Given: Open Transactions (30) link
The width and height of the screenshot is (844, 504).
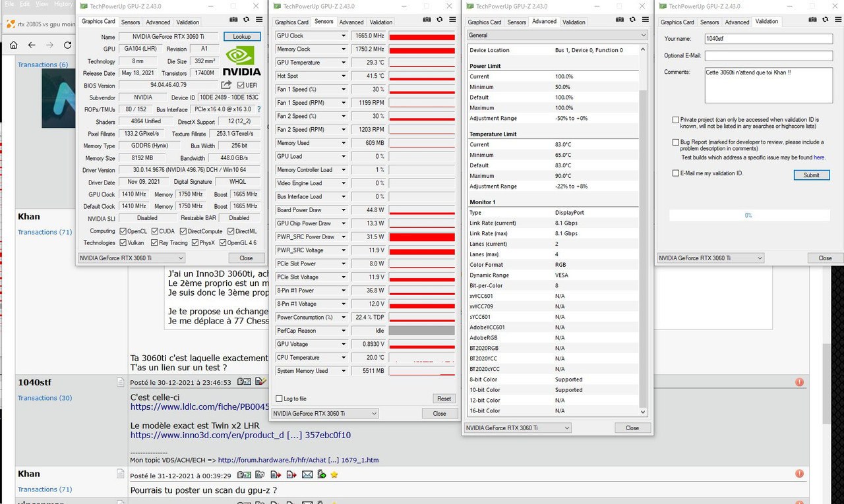Looking at the screenshot, I should tap(45, 398).
